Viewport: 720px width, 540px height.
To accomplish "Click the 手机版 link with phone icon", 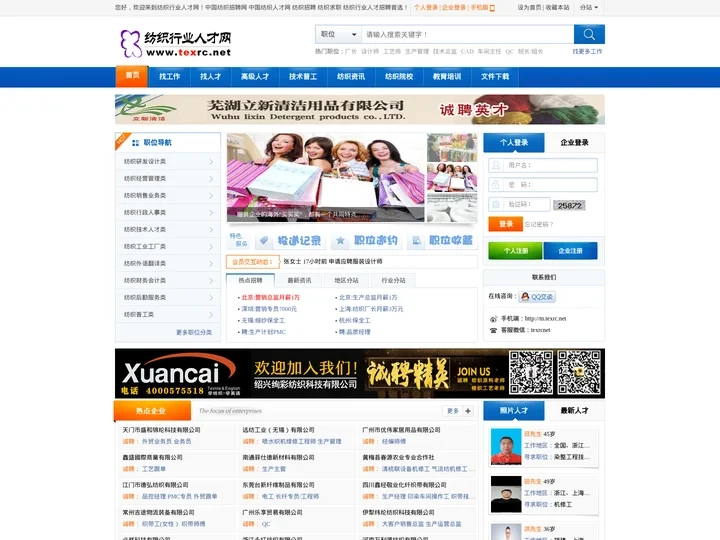I will pos(482,7).
